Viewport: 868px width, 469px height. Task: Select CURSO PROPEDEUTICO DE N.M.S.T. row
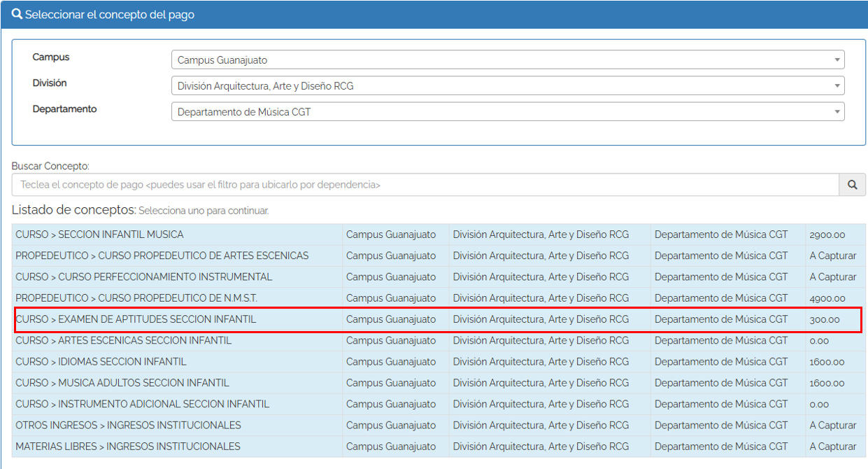pyautogui.click(x=136, y=298)
